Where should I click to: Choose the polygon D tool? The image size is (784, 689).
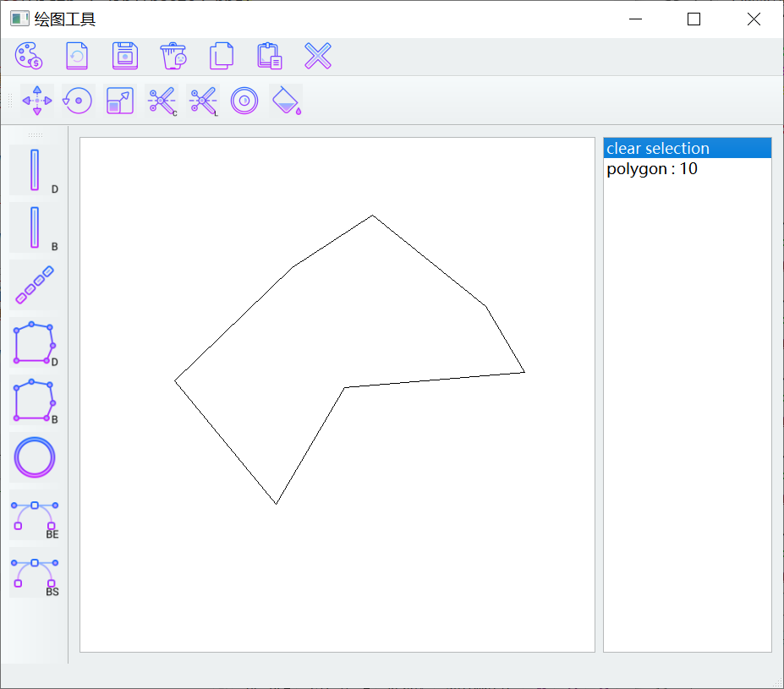coord(35,342)
